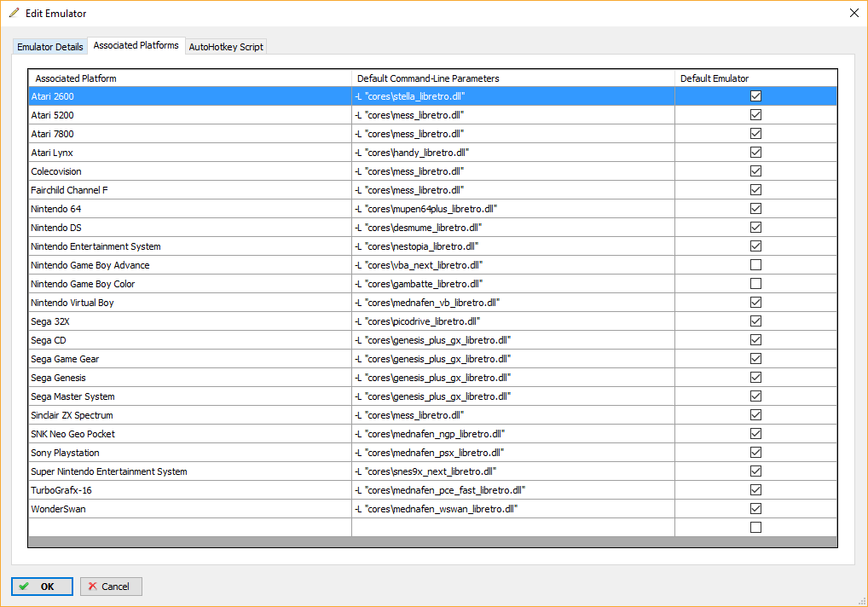The width and height of the screenshot is (868, 607).
Task: Click the mednafen_ngp_libretro.dll parameters cell
Action: click(513, 434)
